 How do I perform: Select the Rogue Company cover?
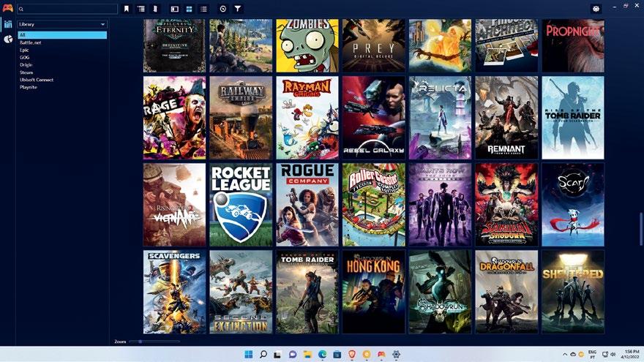pyautogui.click(x=307, y=205)
